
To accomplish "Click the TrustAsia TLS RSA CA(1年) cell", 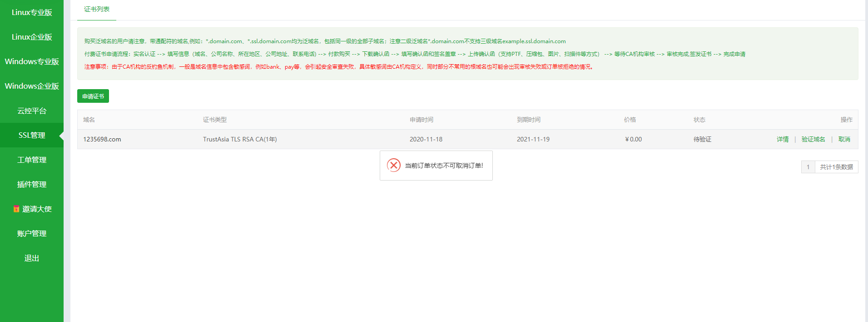I will pos(240,139).
